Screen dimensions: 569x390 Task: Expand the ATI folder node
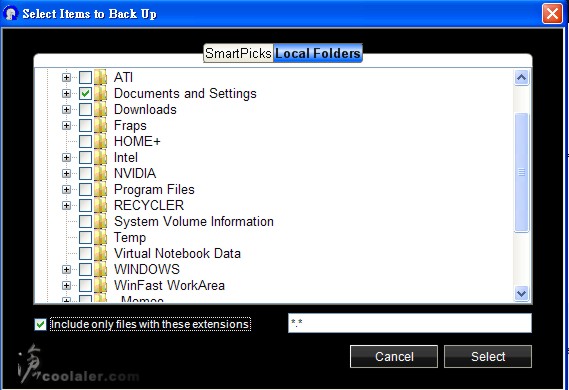point(66,77)
